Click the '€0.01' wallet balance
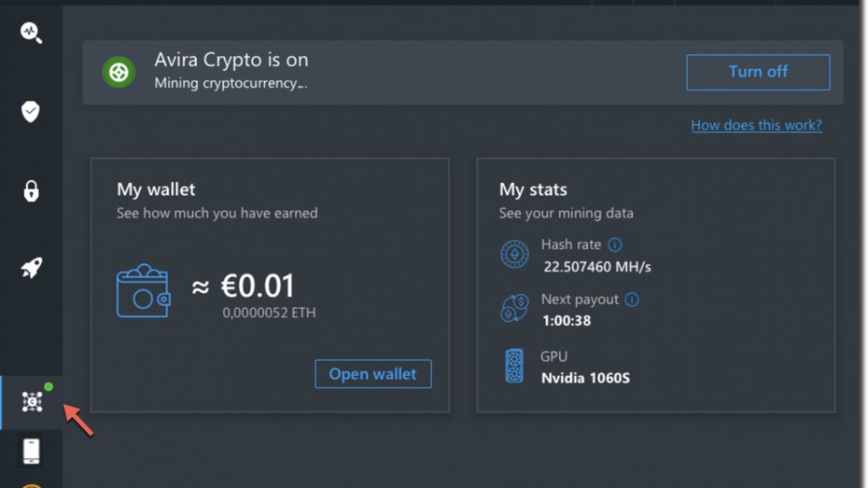This screenshot has height=488, width=868. coord(258,286)
